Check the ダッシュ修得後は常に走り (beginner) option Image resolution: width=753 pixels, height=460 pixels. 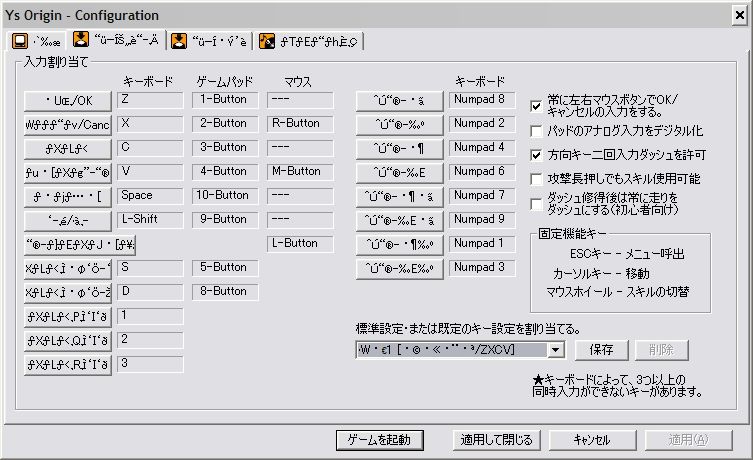(x=536, y=204)
